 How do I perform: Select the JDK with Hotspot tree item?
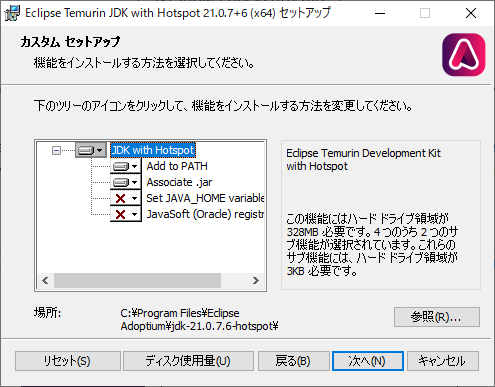coord(153,150)
